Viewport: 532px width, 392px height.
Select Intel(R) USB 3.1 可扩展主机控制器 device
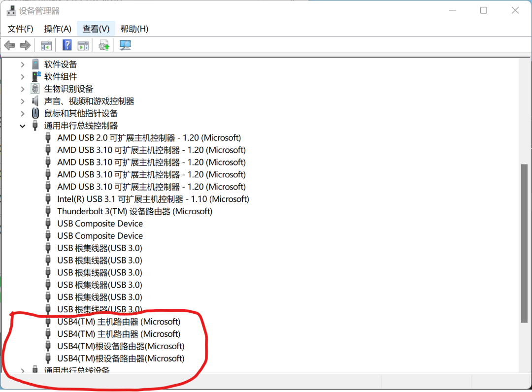pos(153,199)
